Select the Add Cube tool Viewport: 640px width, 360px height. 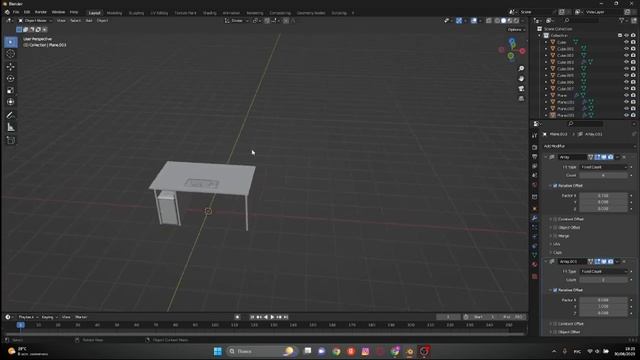11,140
